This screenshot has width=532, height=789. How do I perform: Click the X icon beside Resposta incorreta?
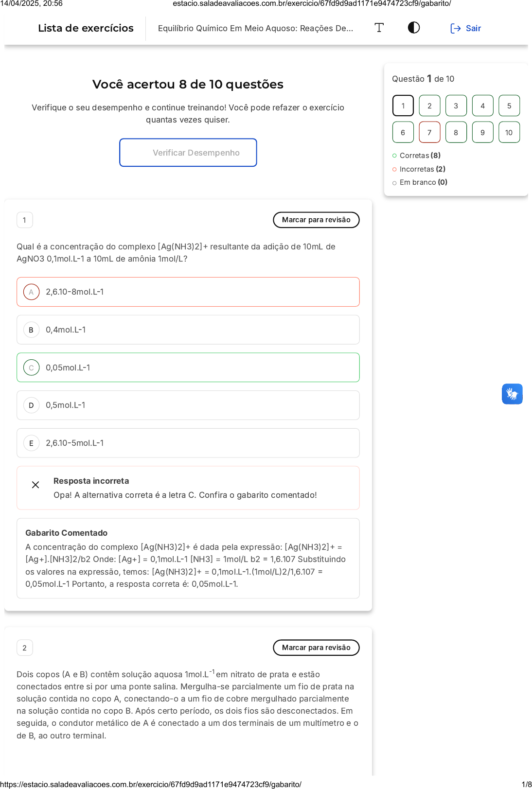pos(35,485)
